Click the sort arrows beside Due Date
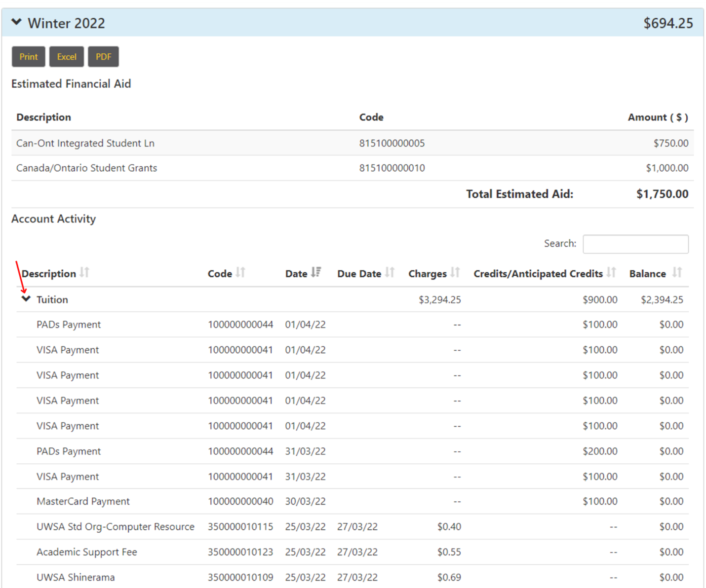The height and width of the screenshot is (588, 706). click(x=390, y=272)
